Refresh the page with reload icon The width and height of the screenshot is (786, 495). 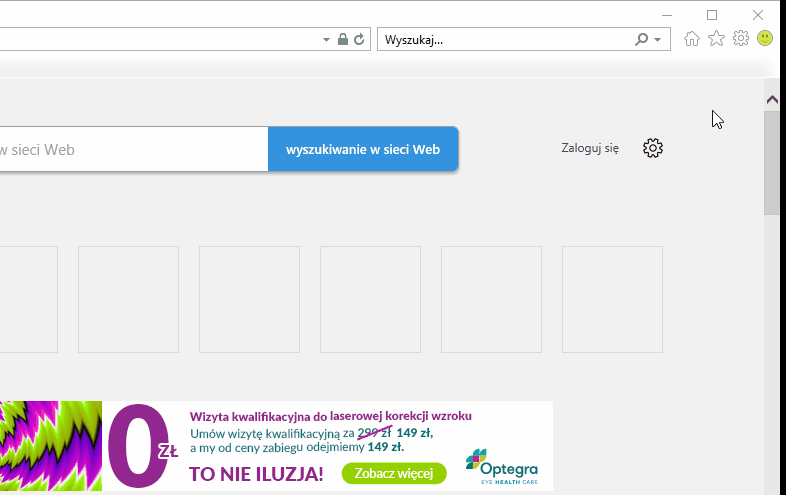click(x=359, y=39)
